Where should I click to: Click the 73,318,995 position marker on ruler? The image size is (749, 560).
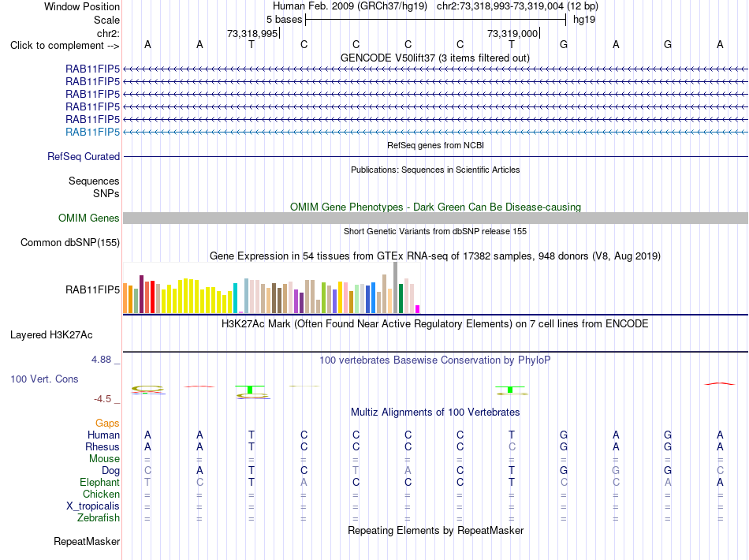[x=252, y=33]
